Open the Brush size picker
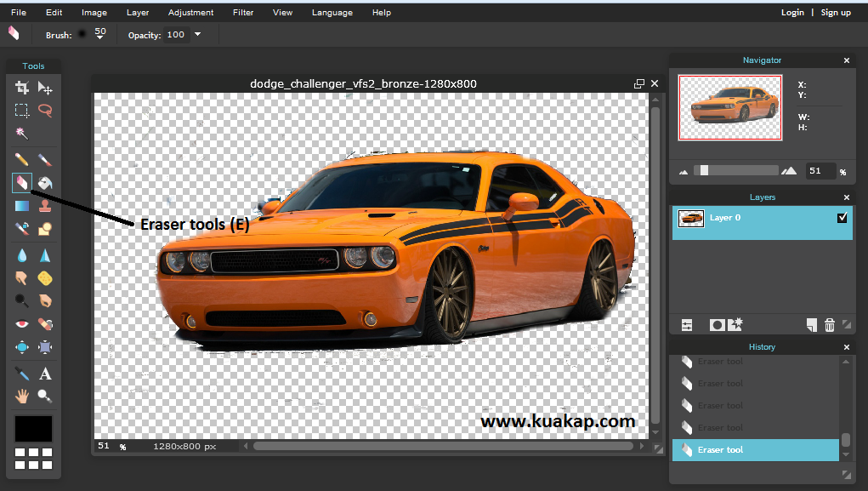868x491 pixels. coord(99,34)
